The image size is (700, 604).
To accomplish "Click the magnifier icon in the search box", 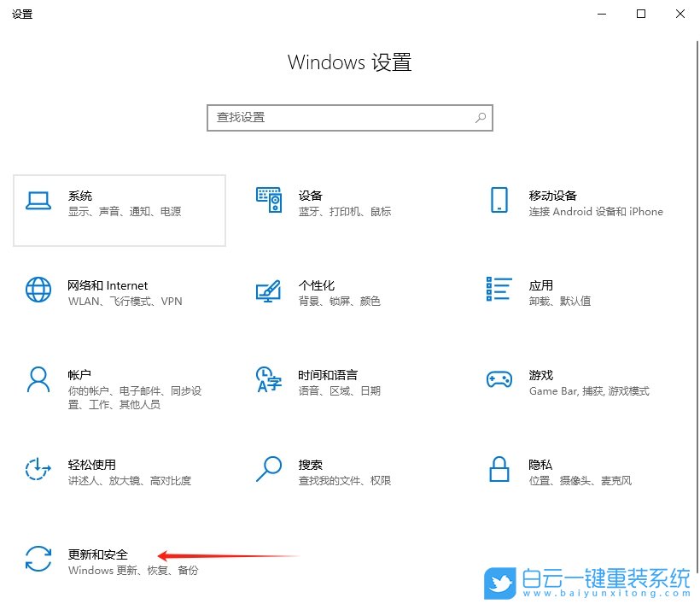I will [x=481, y=117].
